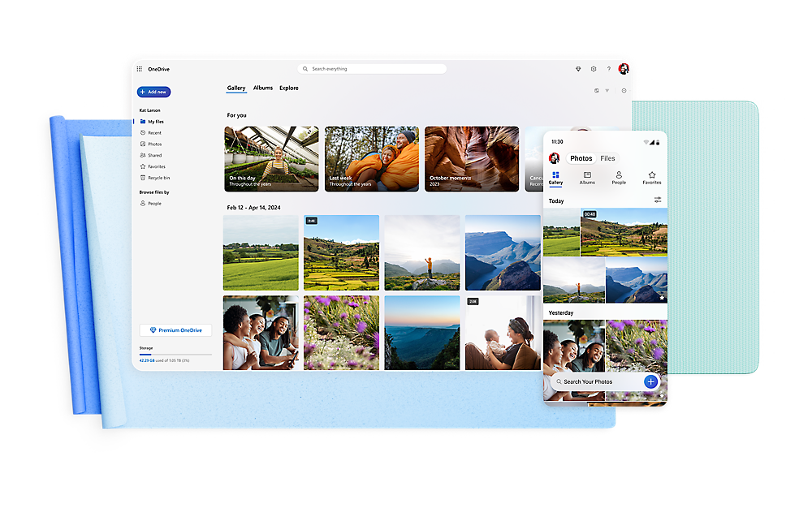Viewport: 812px width, 521px height.
Task: Expand the view options dropdown arrow
Action: [x=607, y=91]
